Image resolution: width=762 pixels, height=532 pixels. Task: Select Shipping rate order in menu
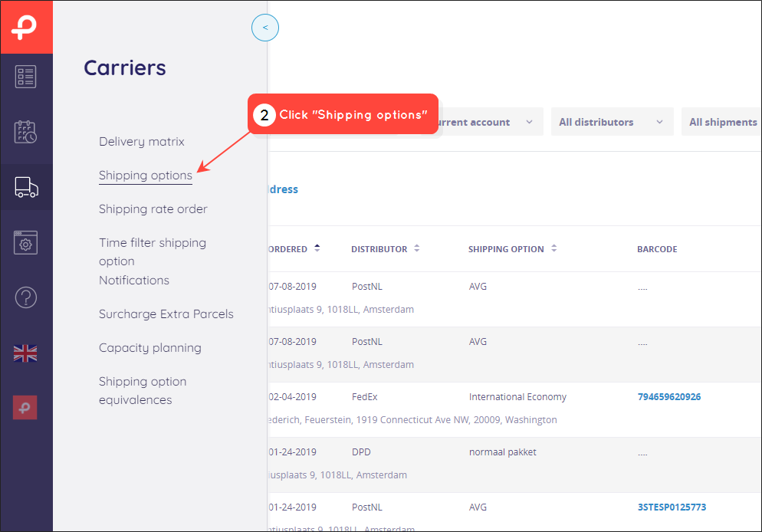pyautogui.click(x=153, y=209)
